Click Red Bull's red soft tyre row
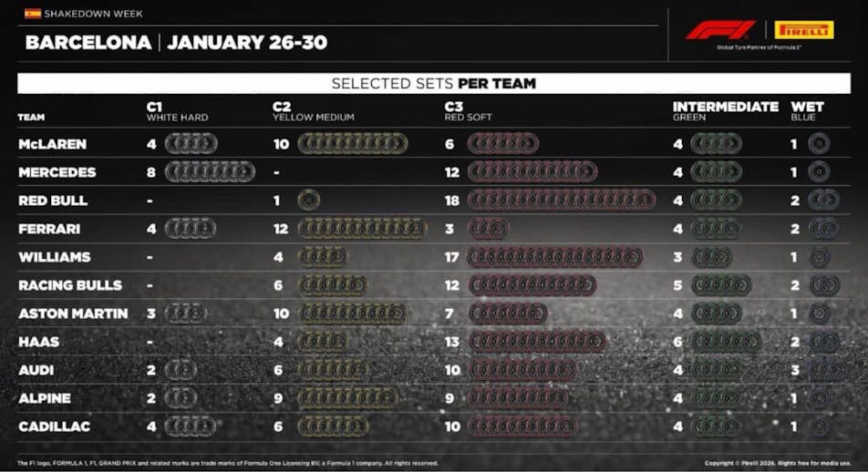The width and height of the screenshot is (868, 472). (561, 200)
